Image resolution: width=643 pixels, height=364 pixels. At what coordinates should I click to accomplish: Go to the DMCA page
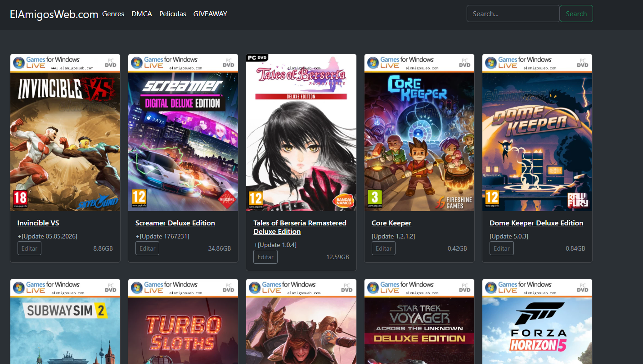click(x=142, y=14)
